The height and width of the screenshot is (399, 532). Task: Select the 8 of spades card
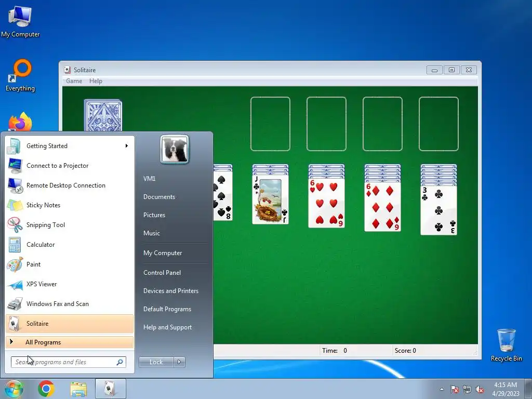(223, 196)
